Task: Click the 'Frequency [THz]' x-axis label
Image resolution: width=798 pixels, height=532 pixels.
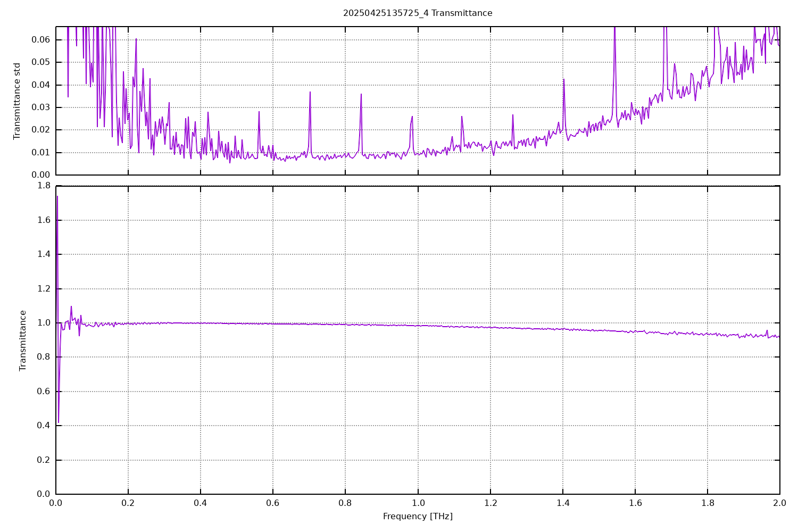Action: [x=418, y=516]
